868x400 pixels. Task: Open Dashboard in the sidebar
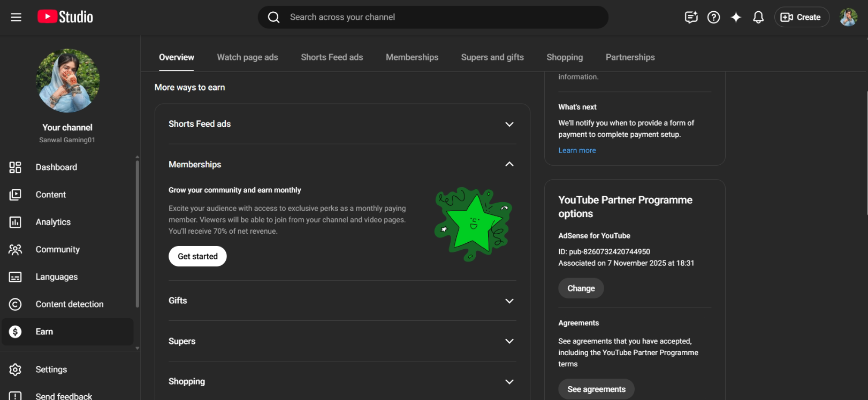68,167
